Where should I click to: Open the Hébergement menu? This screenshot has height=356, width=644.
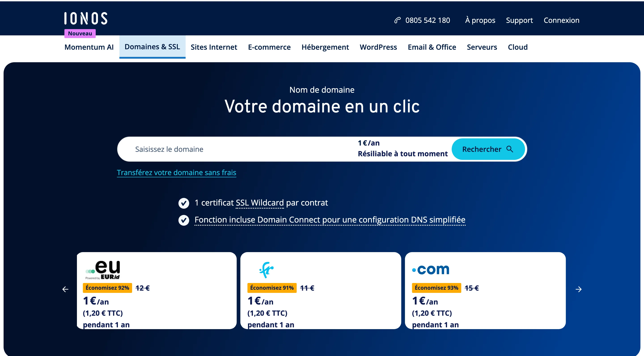pyautogui.click(x=325, y=47)
